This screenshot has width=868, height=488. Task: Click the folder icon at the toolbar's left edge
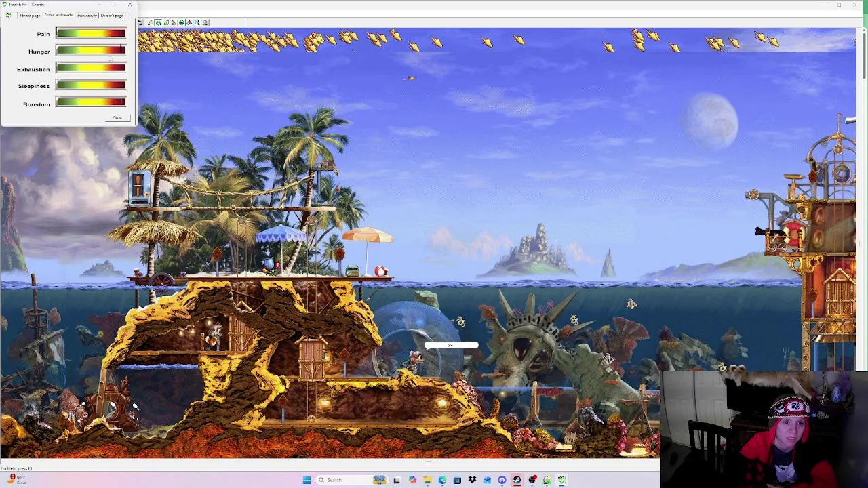click(140, 22)
